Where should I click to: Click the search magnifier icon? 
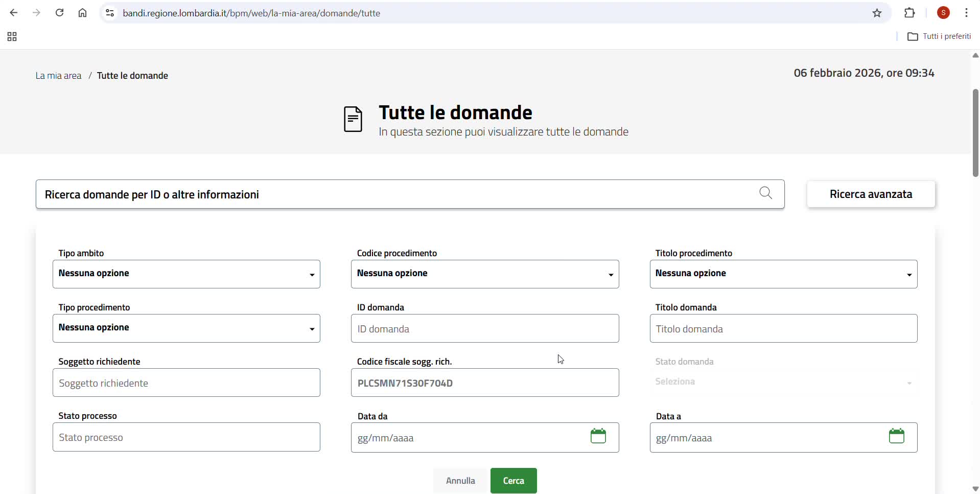point(766,194)
